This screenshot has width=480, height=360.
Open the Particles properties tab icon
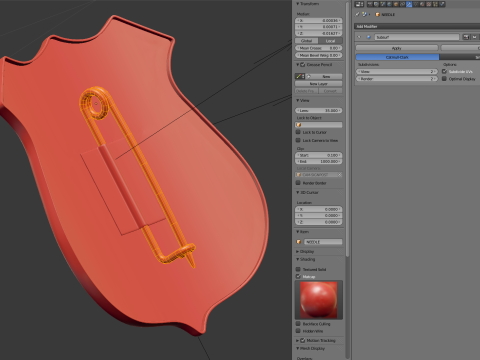point(435,4)
